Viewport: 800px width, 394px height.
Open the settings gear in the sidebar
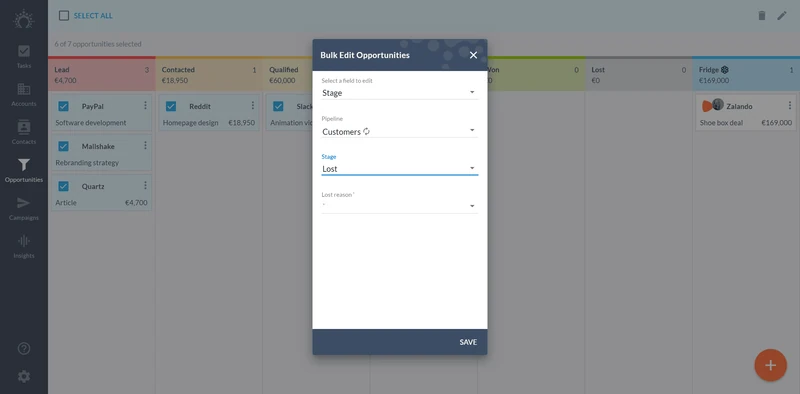coord(23,377)
